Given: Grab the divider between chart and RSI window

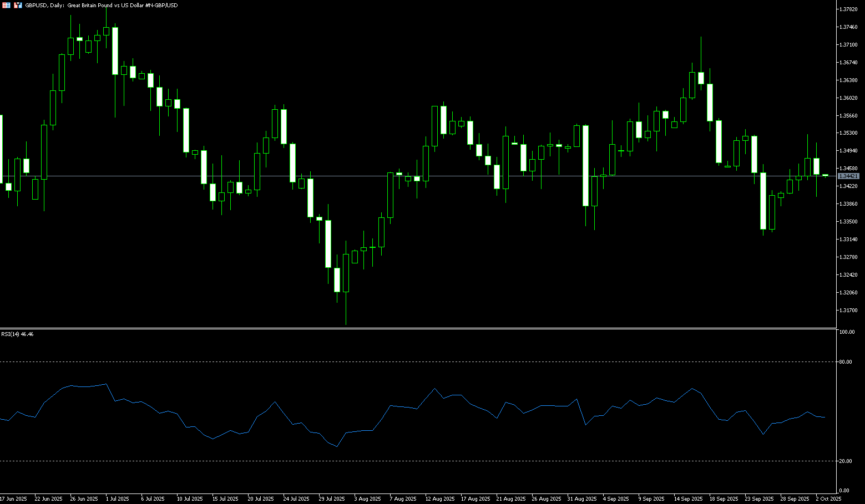Looking at the screenshot, I should 416,329.
